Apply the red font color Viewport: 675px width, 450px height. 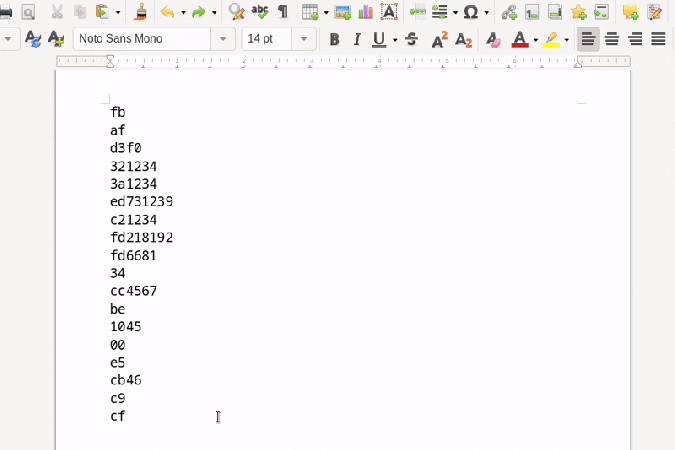click(x=520, y=40)
